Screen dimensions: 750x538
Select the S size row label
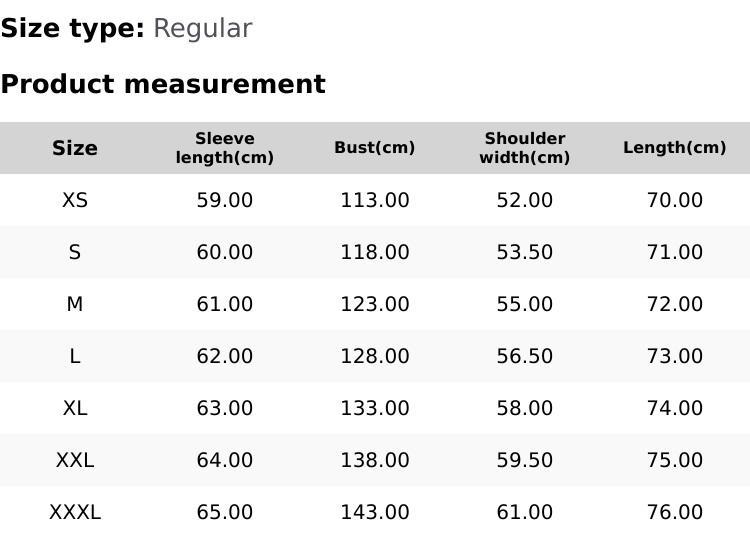coord(75,252)
